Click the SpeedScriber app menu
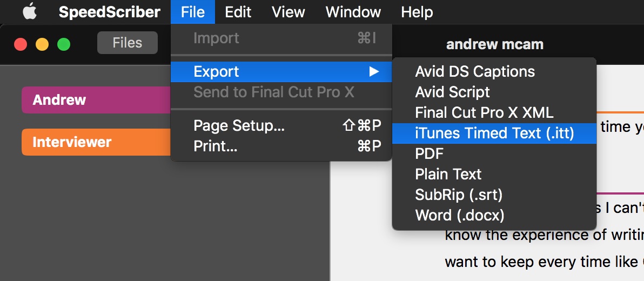Screen dimensions: 644x281 tap(110, 12)
